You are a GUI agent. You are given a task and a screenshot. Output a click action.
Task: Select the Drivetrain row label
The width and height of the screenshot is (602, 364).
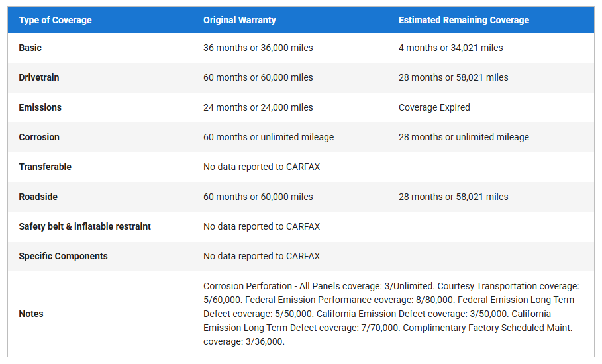click(39, 77)
